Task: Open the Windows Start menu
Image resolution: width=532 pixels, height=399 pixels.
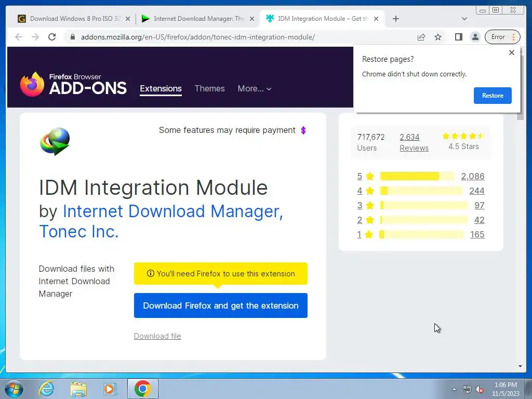Action: click(14, 389)
